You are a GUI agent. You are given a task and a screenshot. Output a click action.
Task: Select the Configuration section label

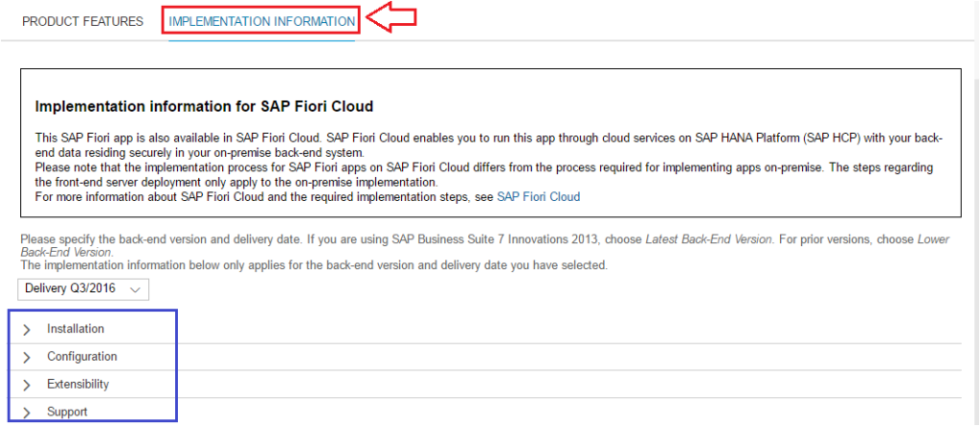82,356
